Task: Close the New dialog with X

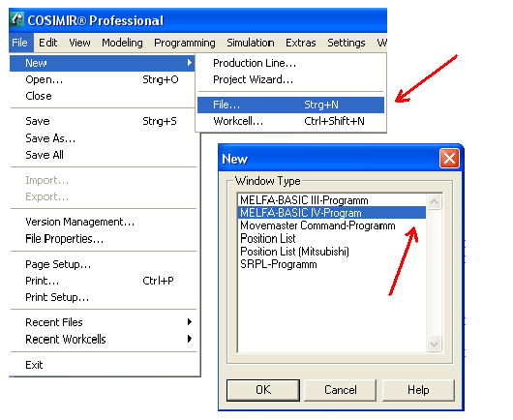Action: 449,159
